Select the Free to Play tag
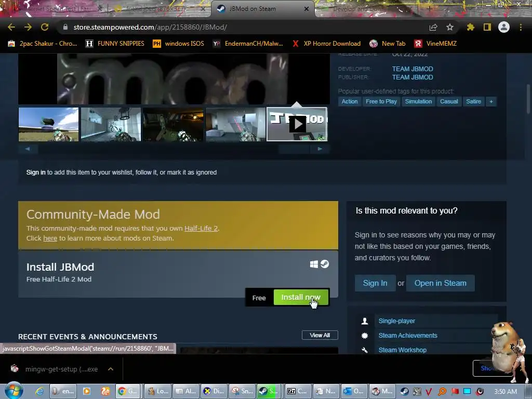The height and width of the screenshot is (399, 532). (381, 101)
